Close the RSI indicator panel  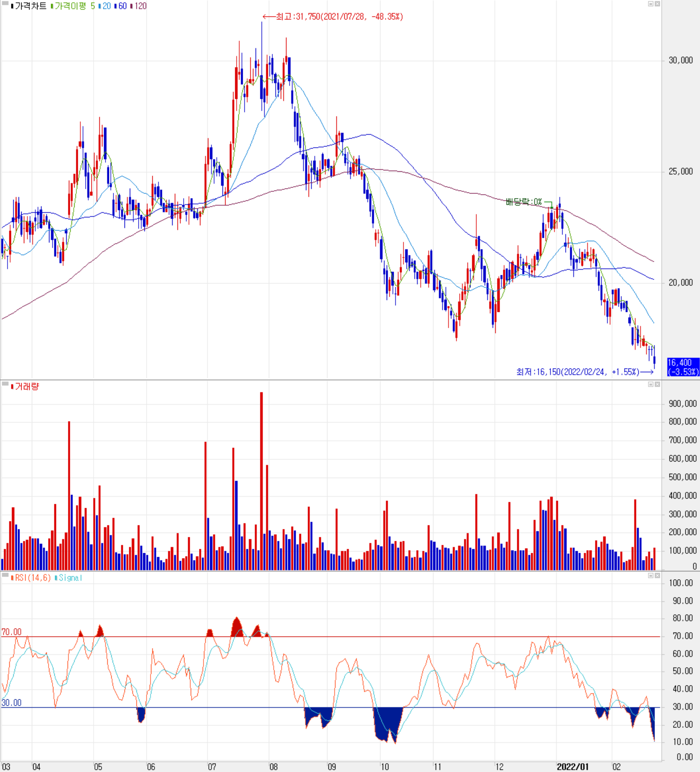(x=657, y=576)
